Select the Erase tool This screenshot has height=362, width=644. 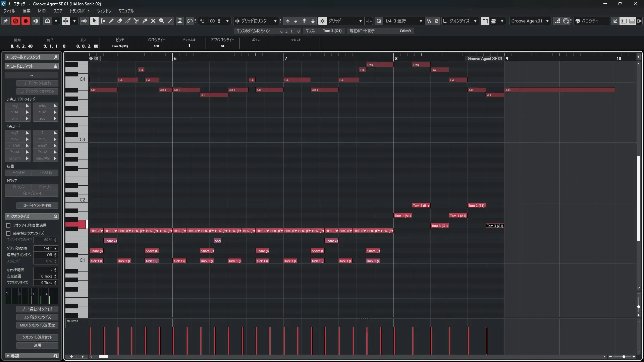120,21
